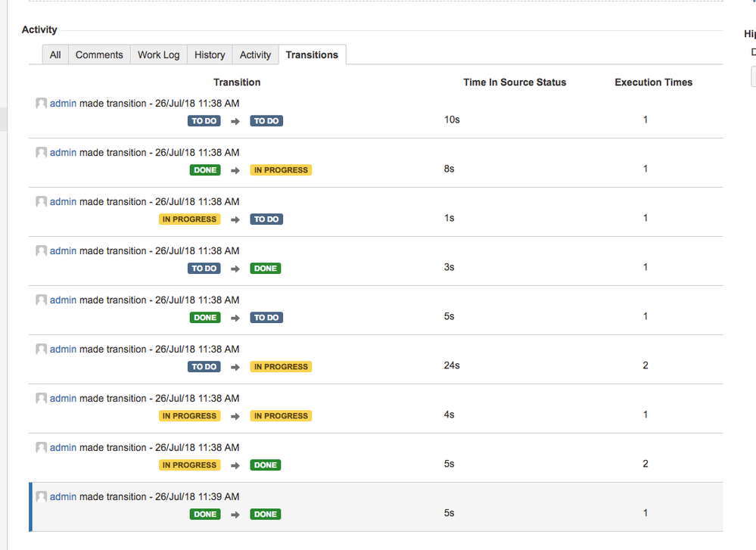Click avatar icon in Done to To Do row
Screen dimensions: 756x550
click(41, 300)
